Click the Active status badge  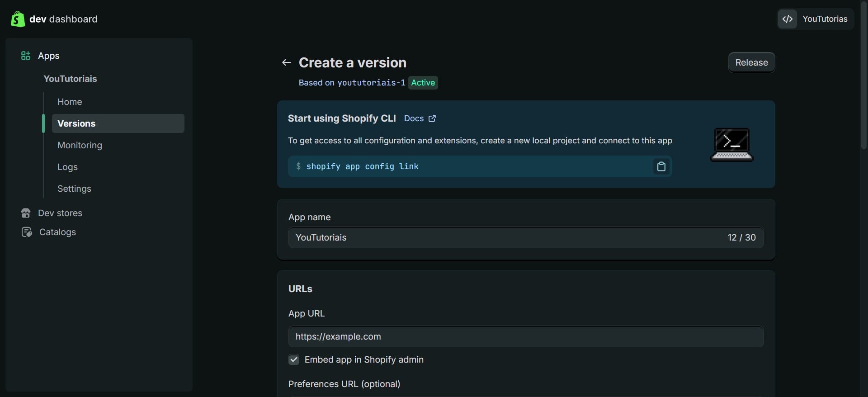click(423, 83)
